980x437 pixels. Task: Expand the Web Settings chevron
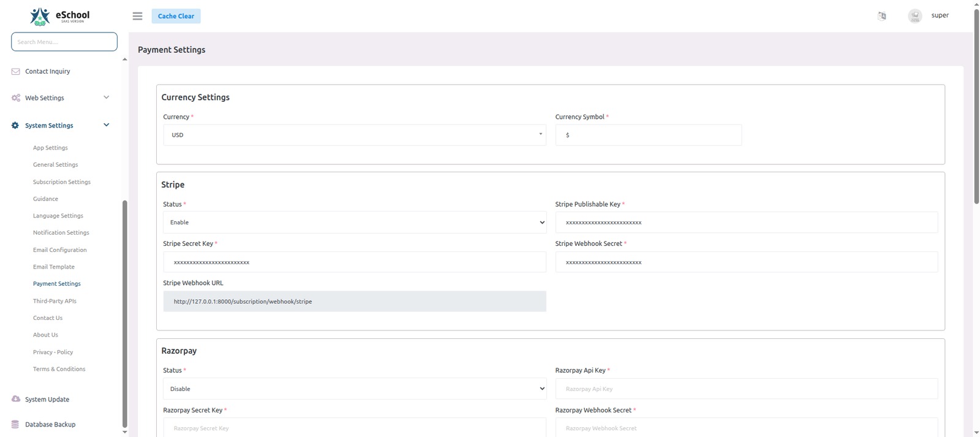pyautogui.click(x=106, y=97)
